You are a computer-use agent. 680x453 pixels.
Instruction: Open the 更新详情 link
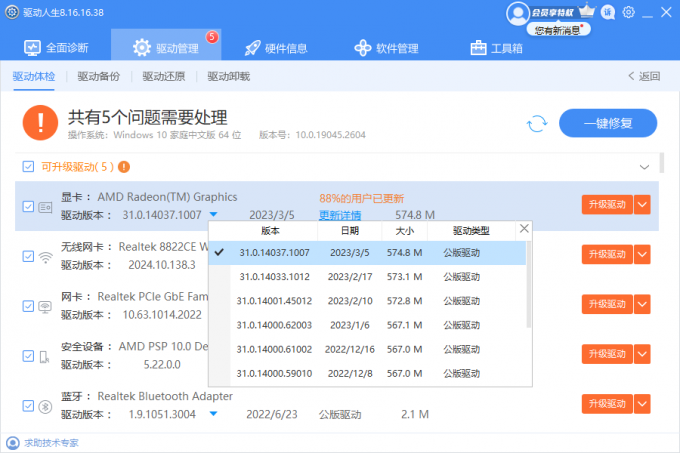pos(340,215)
